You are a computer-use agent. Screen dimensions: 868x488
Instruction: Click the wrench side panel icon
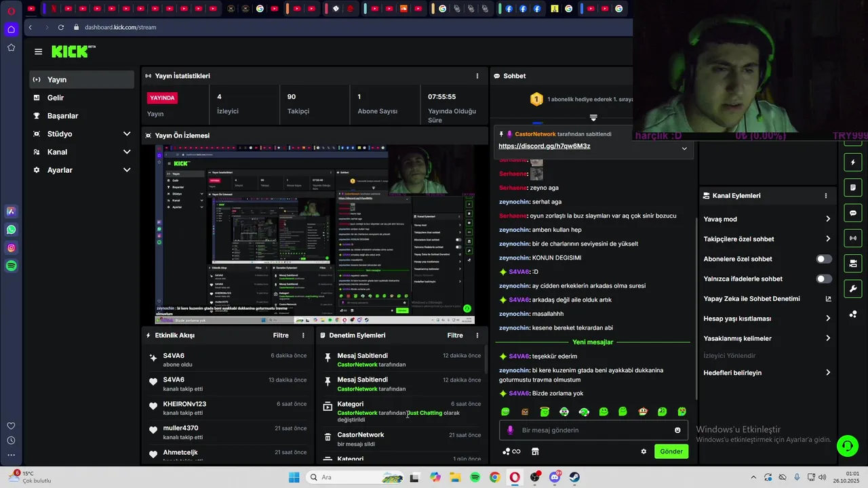coord(853,289)
